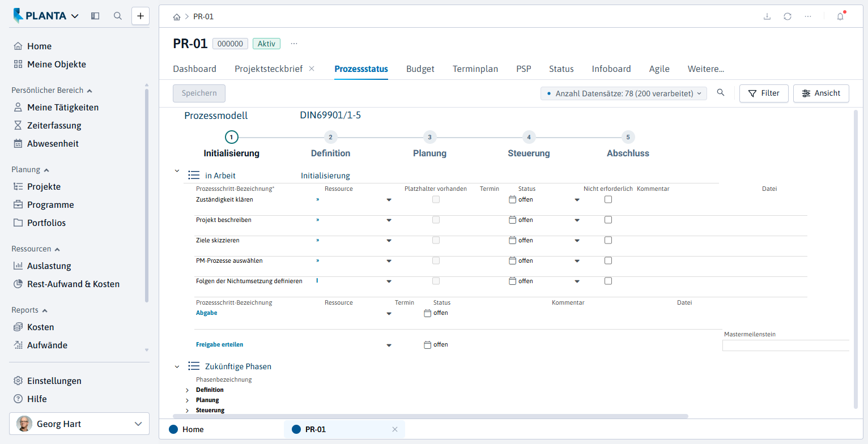Open Status dropdown for Ziele skizzieren
The image size is (868, 444).
(x=577, y=241)
